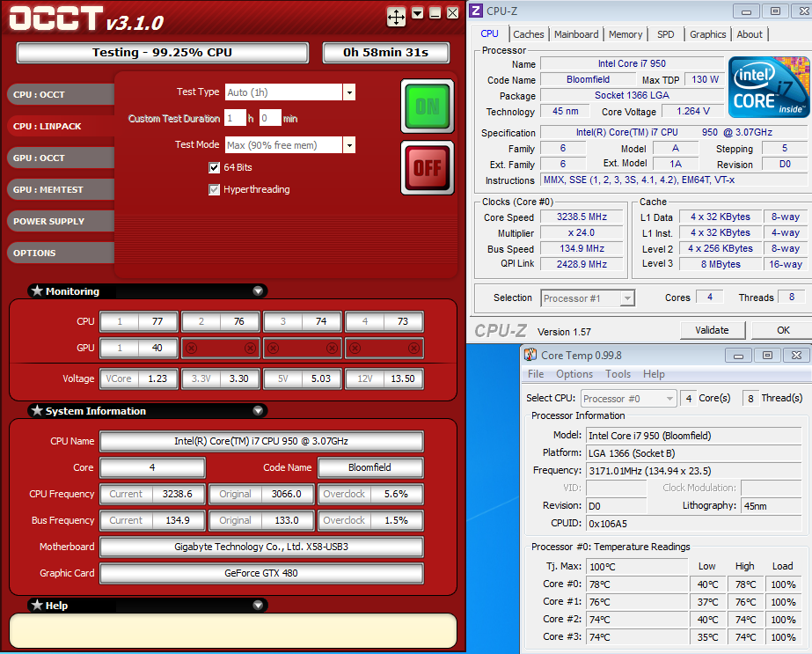
Task: Select the CPU tab in CPU-Z
Action: click(x=489, y=33)
